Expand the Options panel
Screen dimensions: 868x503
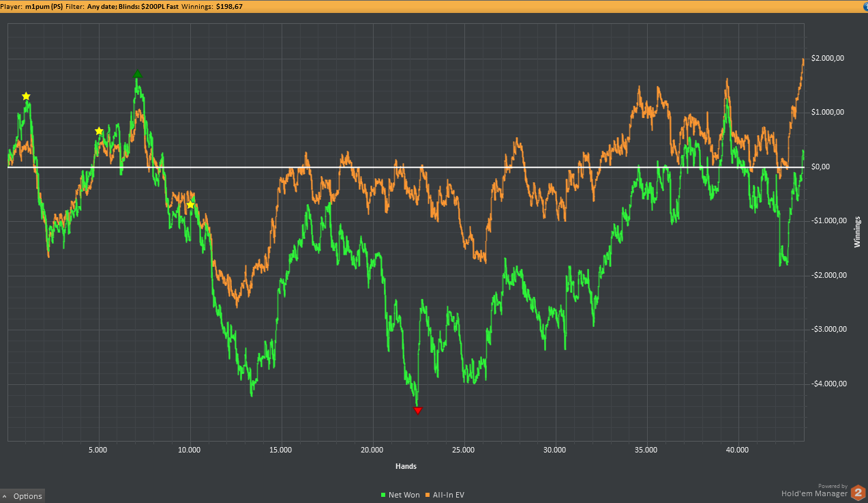[23, 496]
